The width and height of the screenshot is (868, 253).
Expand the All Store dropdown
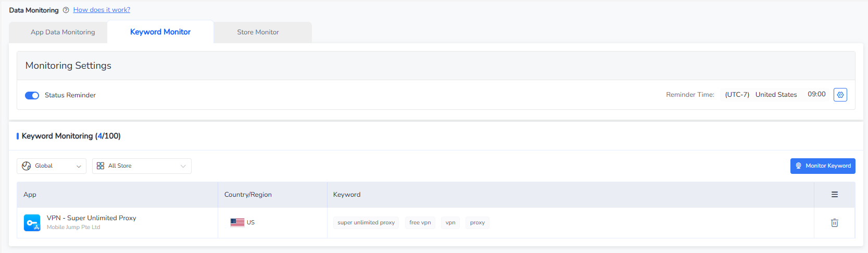183,166
